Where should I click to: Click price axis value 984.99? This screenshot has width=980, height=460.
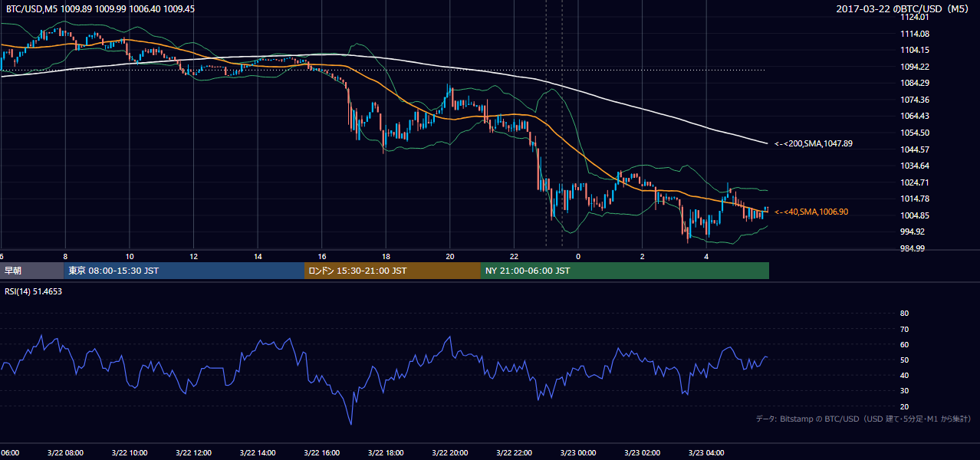pos(913,248)
